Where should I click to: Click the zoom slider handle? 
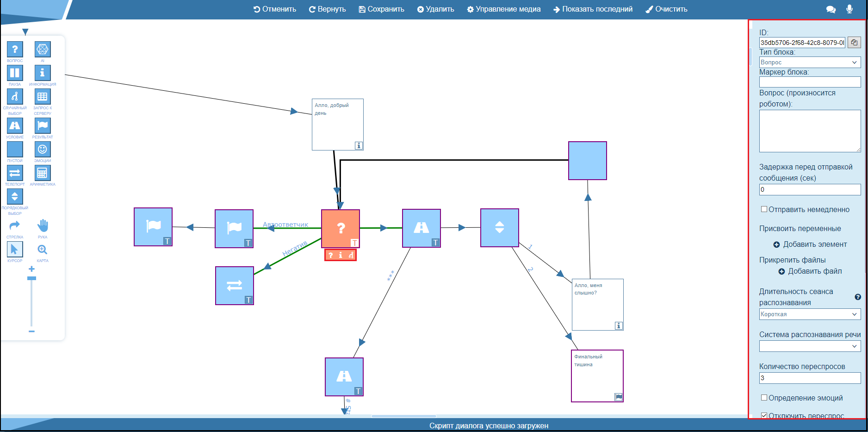31,278
